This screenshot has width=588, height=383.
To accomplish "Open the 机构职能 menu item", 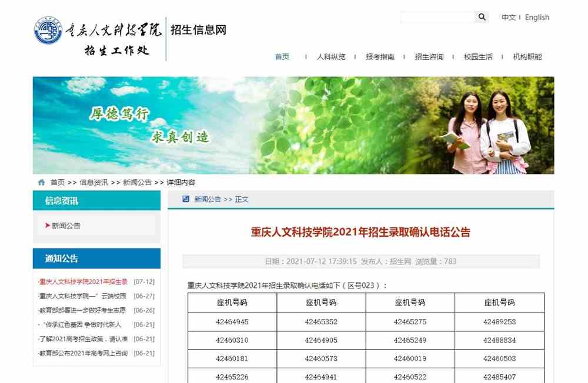I will (527, 56).
